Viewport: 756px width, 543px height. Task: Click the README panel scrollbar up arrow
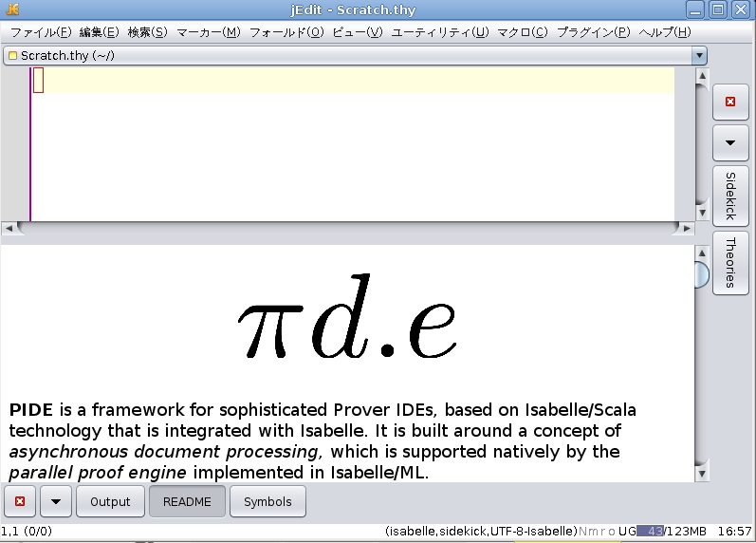[702, 253]
